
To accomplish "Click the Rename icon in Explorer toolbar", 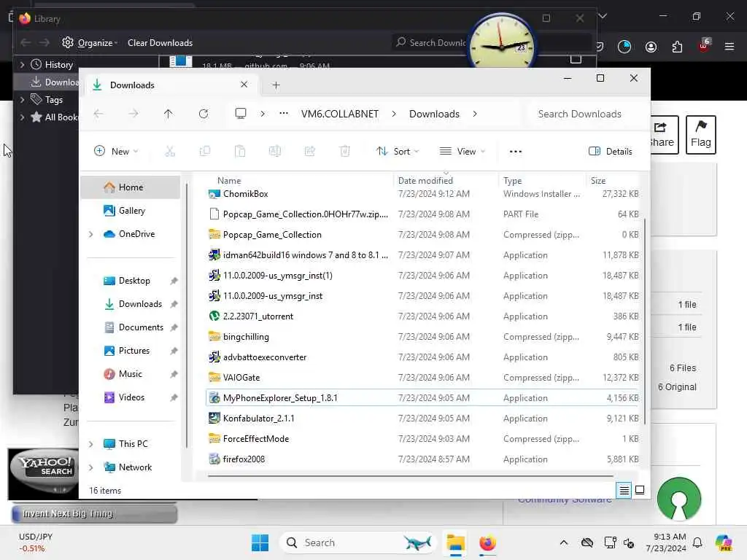I will 275,152.
